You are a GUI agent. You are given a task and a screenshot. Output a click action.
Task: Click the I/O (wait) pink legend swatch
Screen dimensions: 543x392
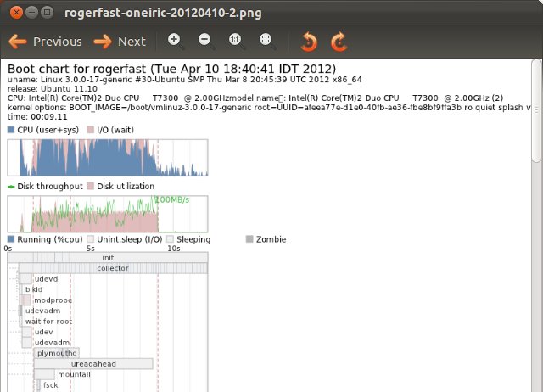pyautogui.click(x=91, y=130)
